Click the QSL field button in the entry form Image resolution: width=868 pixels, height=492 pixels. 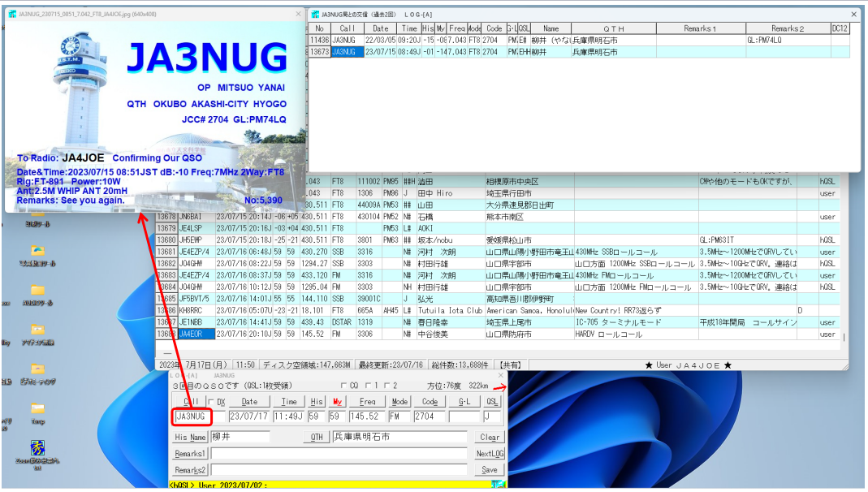coord(492,401)
